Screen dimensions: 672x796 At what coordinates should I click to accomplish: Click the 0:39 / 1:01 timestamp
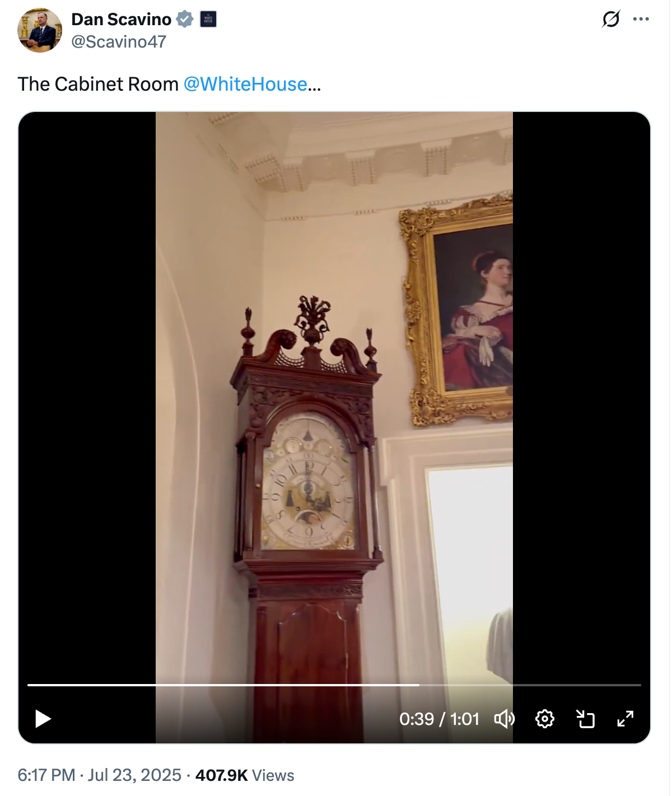tap(440, 719)
